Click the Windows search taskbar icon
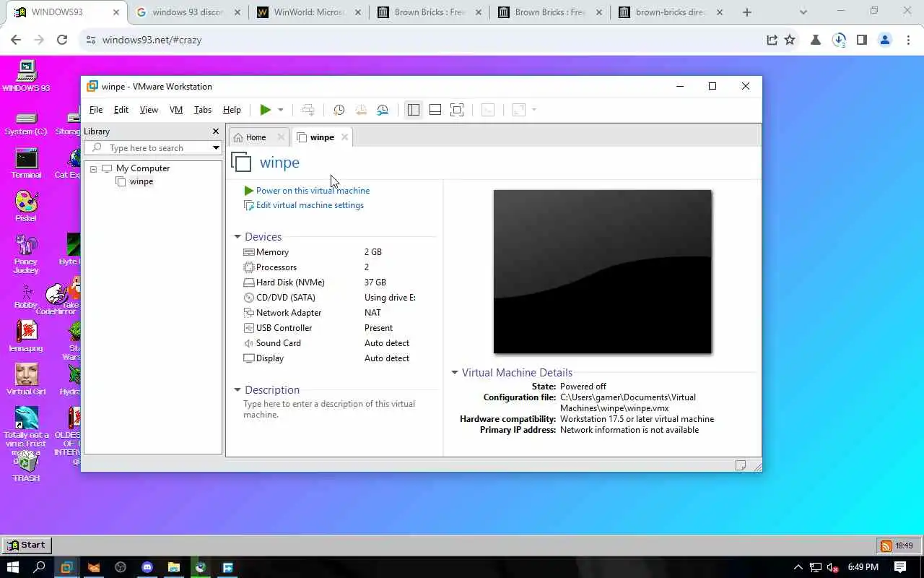924x578 pixels. (x=40, y=567)
